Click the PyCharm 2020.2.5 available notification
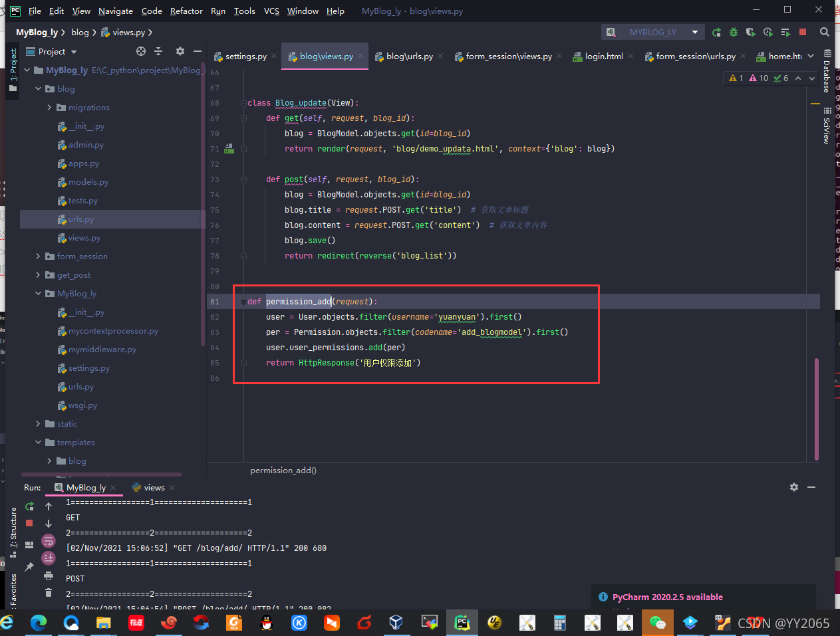Image resolution: width=840 pixels, height=636 pixels. point(668,597)
